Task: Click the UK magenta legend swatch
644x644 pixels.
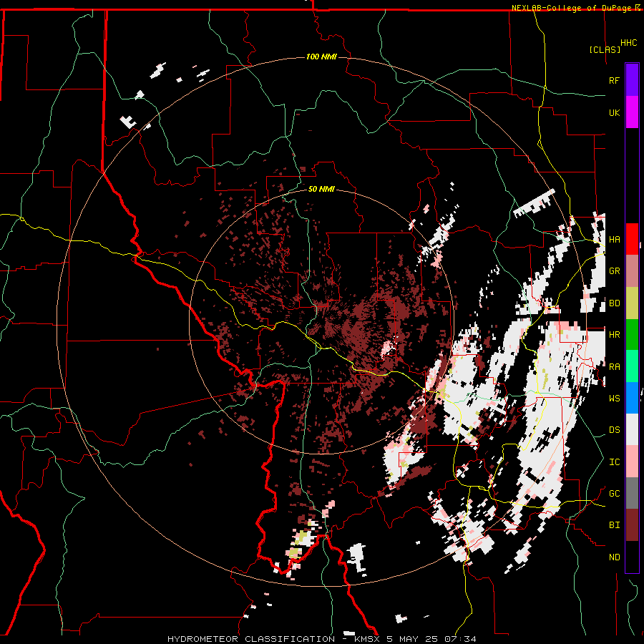Action: pyautogui.click(x=632, y=112)
